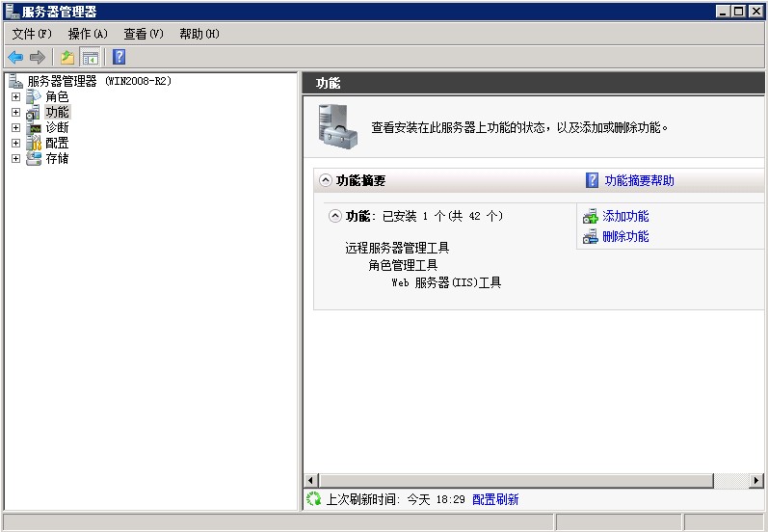Viewport: 768px width, 532px height.
Task: Select the 存储 tree item
Action: point(57,159)
